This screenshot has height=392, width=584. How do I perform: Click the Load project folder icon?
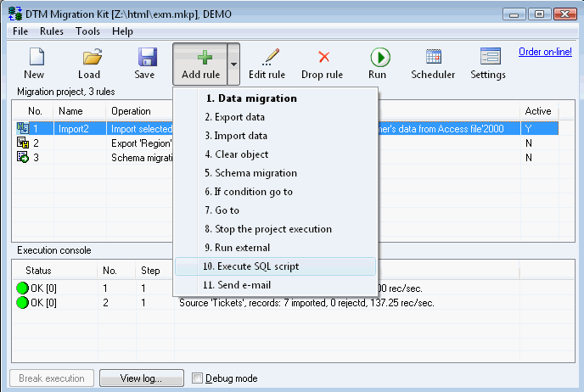[x=92, y=57]
